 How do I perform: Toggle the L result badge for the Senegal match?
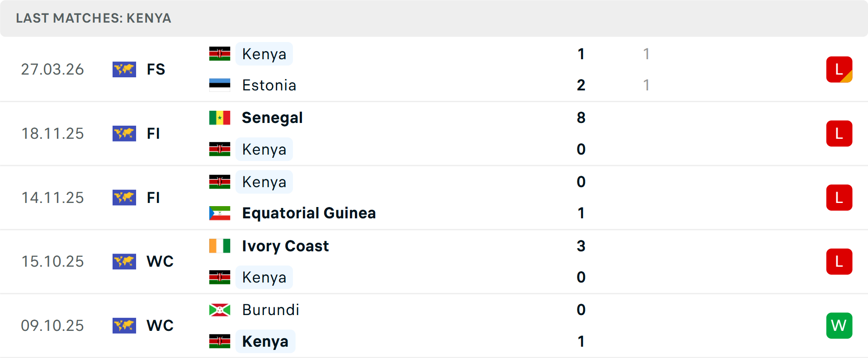click(x=840, y=133)
